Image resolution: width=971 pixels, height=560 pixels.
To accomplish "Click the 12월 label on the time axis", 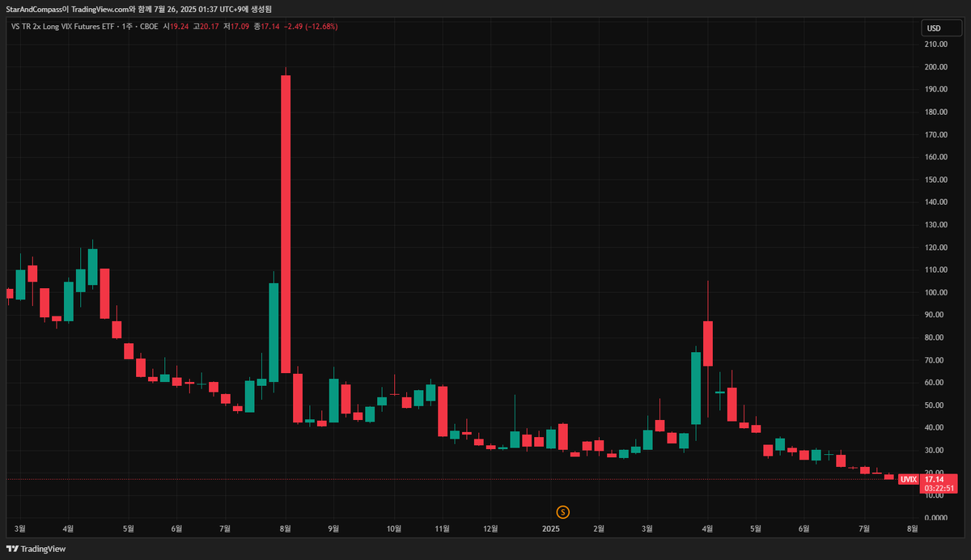I will pyautogui.click(x=490, y=528).
